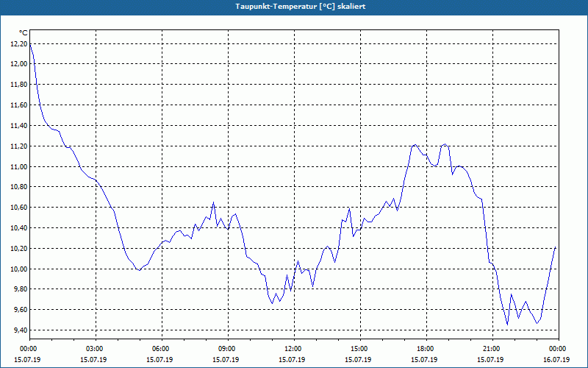Click the 18:00 time label
588x368 pixels.
[425, 349]
